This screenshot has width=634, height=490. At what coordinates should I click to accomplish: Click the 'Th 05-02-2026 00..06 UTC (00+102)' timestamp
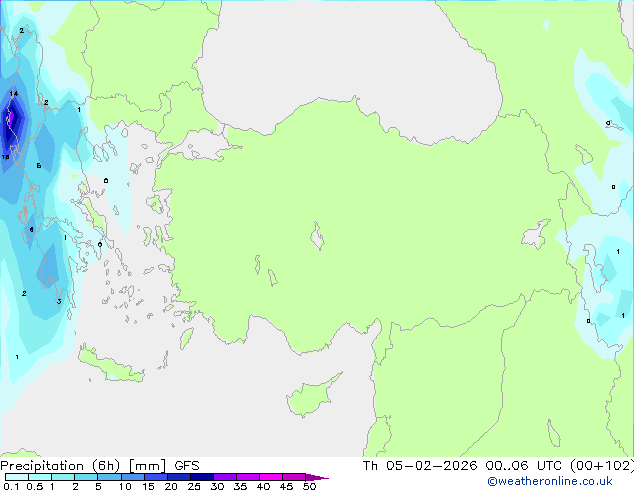click(x=498, y=466)
